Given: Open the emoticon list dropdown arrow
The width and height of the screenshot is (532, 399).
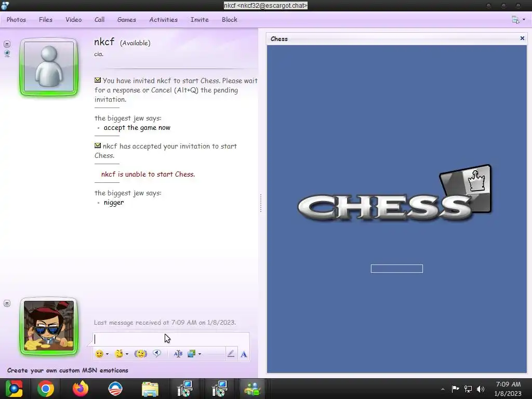Looking at the screenshot, I should [x=107, y=354].
